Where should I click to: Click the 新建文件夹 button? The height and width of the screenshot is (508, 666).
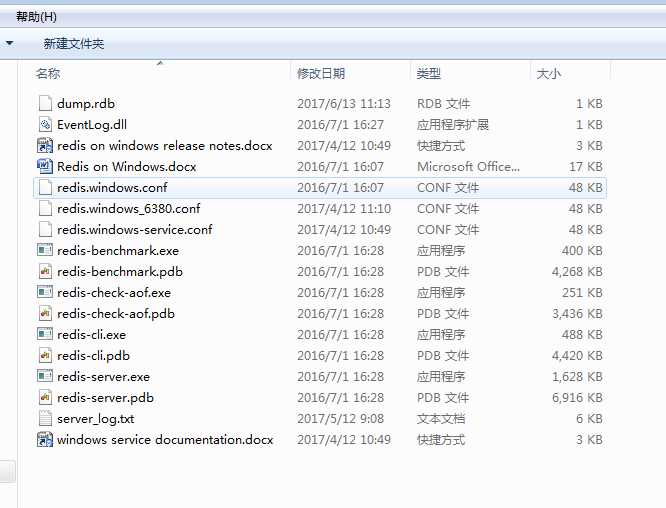(74, 44)
